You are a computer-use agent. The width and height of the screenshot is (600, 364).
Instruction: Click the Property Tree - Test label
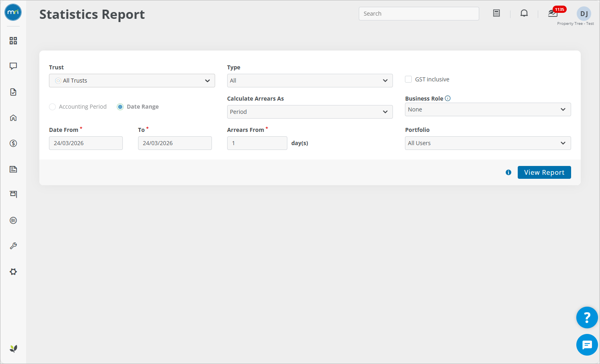(x=576, y=24)
